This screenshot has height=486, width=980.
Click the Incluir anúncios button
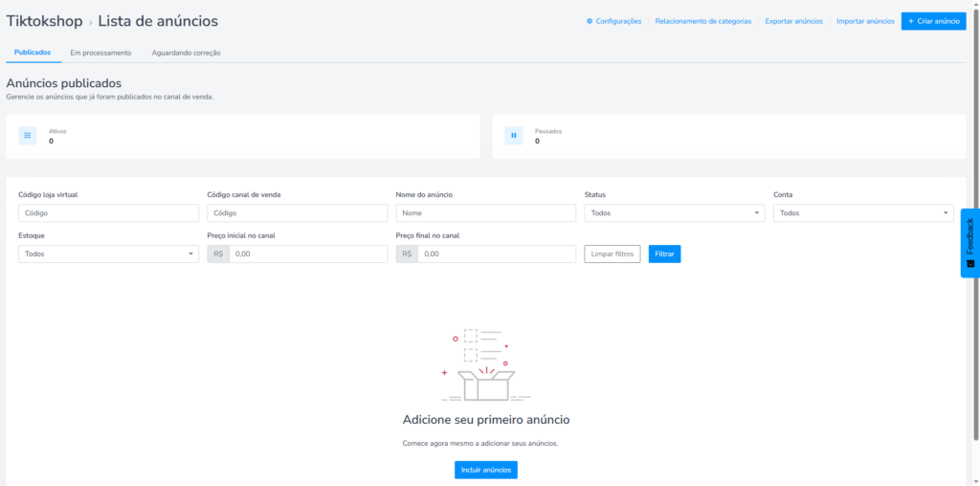pyautogui.click(x=485, y=470)
